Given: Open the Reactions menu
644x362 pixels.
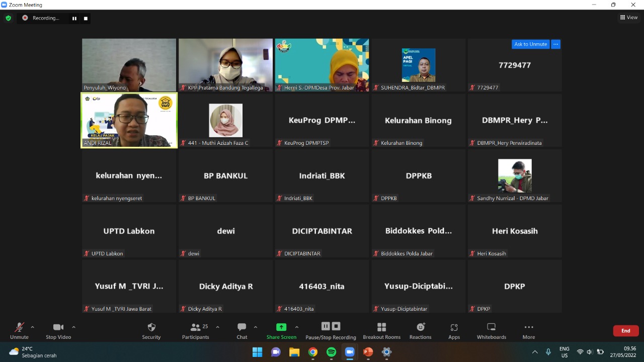Looking at the screenshot, I should 420,330.
